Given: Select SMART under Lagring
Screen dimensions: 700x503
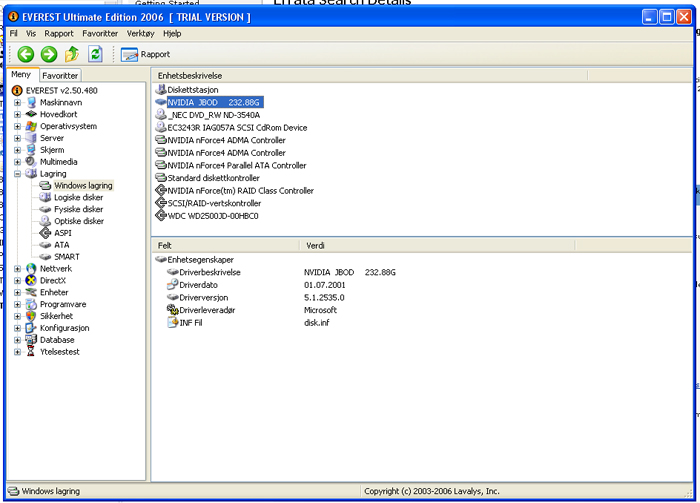Looking at the screenshot, I should 67,257.
